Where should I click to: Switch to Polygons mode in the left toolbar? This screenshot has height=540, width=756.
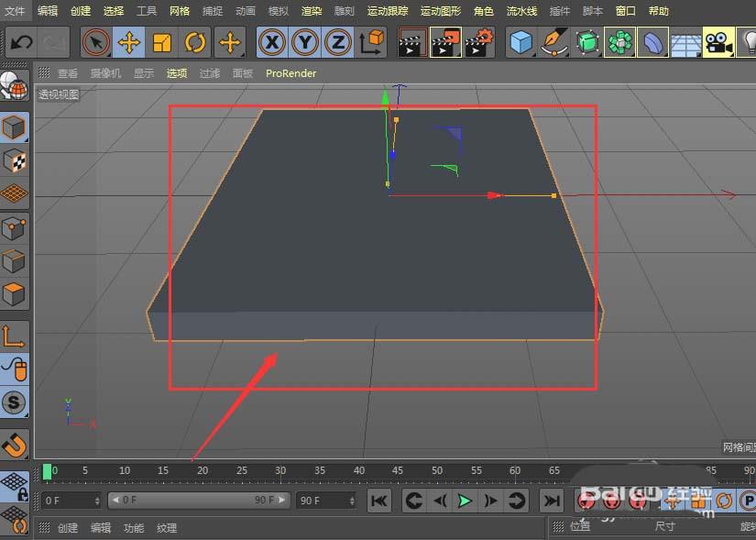14,295
